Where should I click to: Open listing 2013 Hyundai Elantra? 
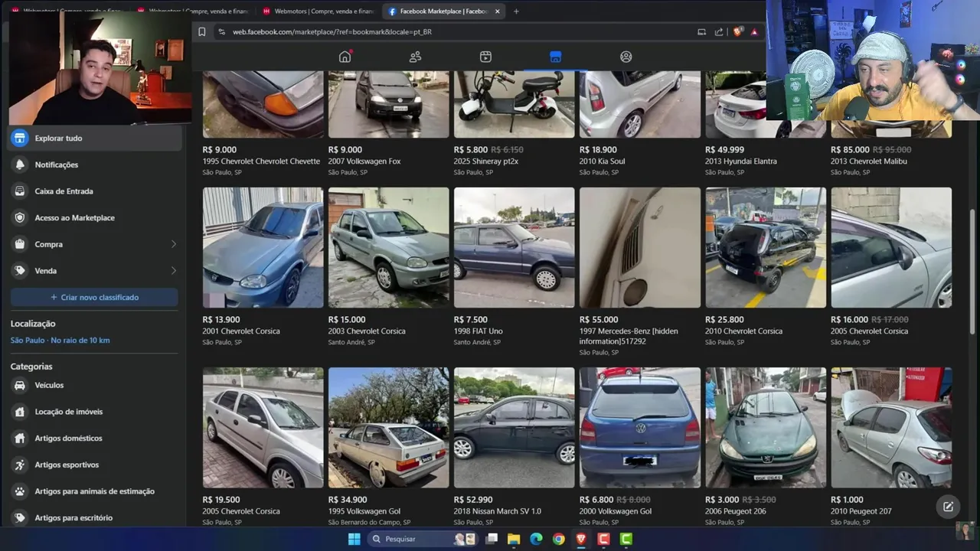tap(766, 124)
